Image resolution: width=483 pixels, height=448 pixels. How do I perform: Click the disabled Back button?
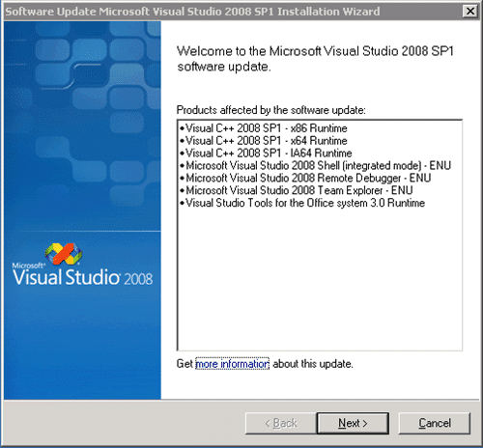(281, 423)
